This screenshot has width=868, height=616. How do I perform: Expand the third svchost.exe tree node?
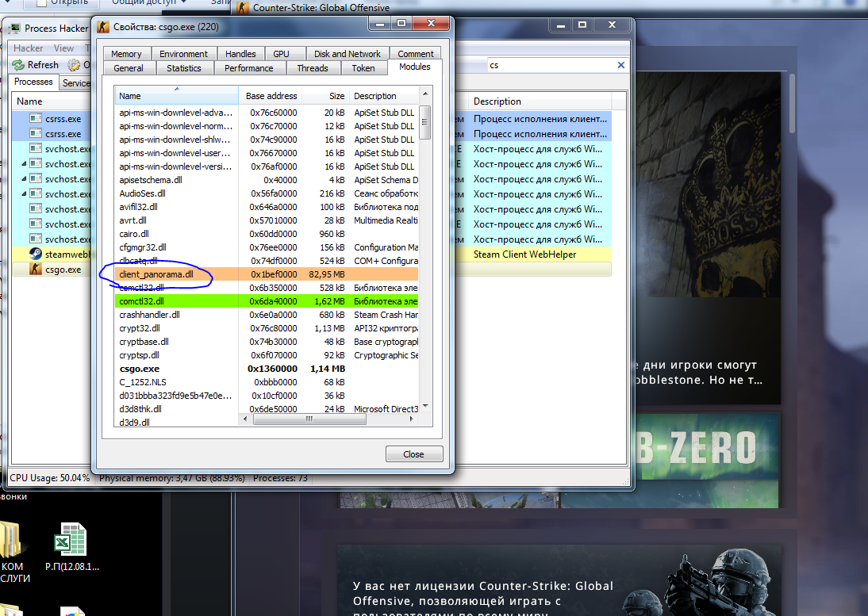point(24,178)
